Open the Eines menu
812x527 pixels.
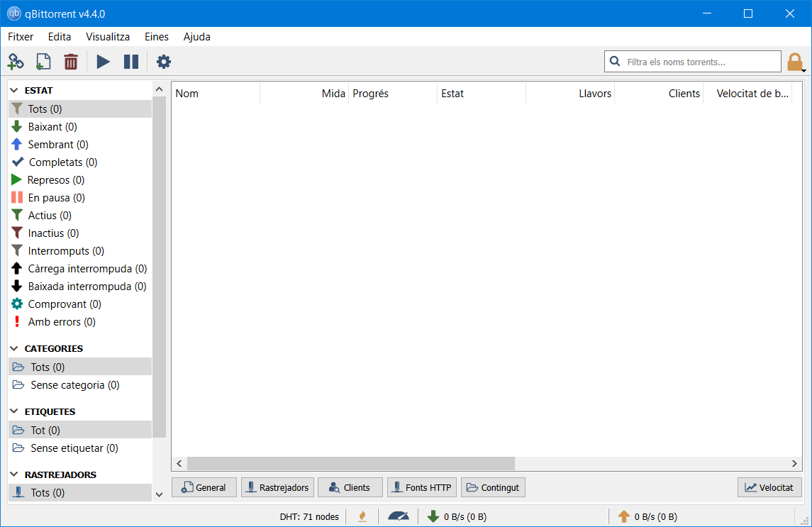tap(156, 37)
